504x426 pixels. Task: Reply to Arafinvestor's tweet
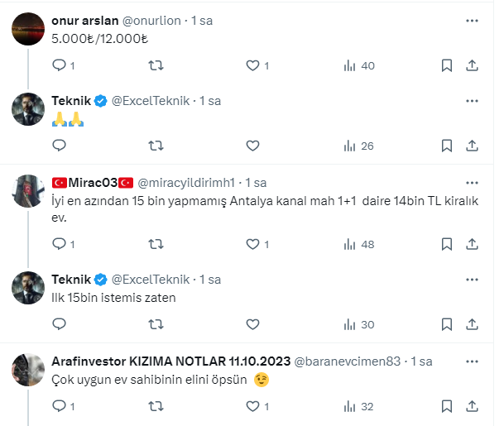[x=59, y=406]
